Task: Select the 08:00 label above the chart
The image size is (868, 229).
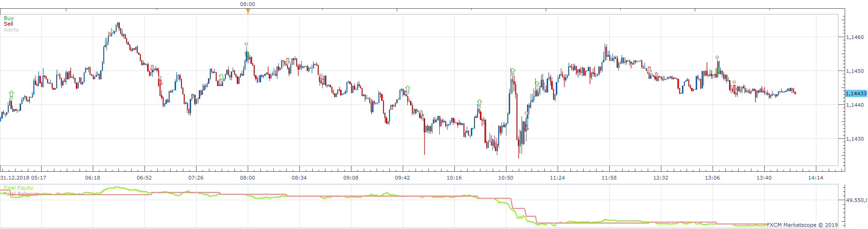Action: click(248, 4)
